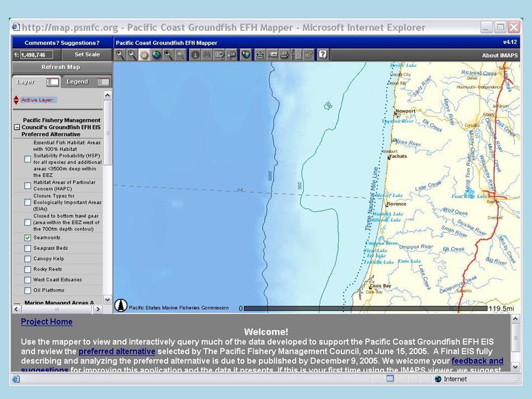The height and width of the screenshot is (399, 532).
Task: Click Welcome panel scroll up arrow
Action: [515, 319]
